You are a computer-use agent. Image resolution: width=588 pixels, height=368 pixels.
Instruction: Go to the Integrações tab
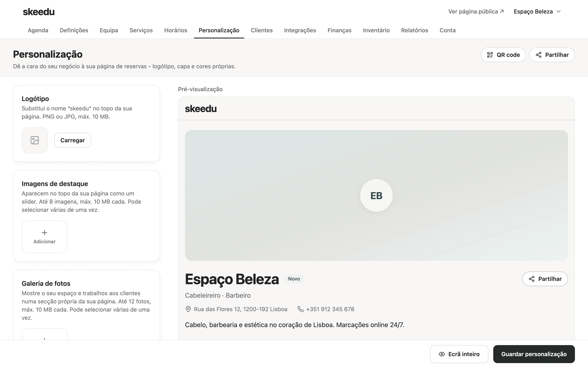300,30
